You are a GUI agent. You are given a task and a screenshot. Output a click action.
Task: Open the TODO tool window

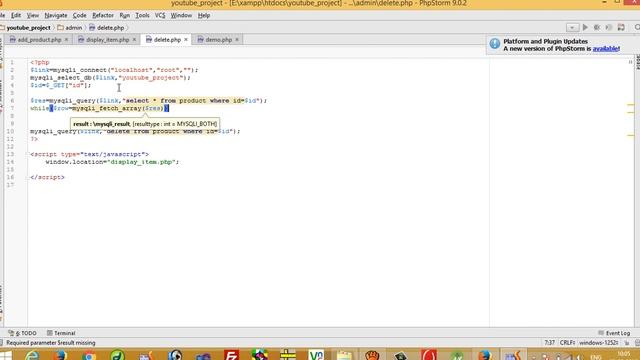[x=22, y=333]
